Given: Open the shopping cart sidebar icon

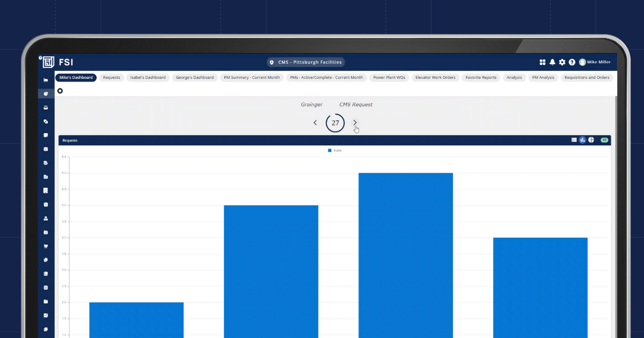Looking at the screenshot, I should pos(46,246).
